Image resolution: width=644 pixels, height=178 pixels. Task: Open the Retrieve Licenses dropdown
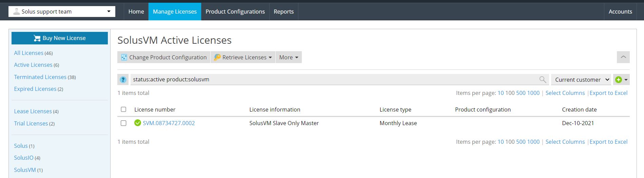[243, 57]
